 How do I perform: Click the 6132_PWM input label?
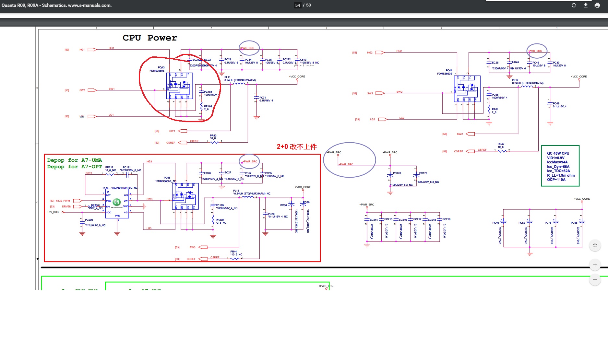(x=63, y=201)
